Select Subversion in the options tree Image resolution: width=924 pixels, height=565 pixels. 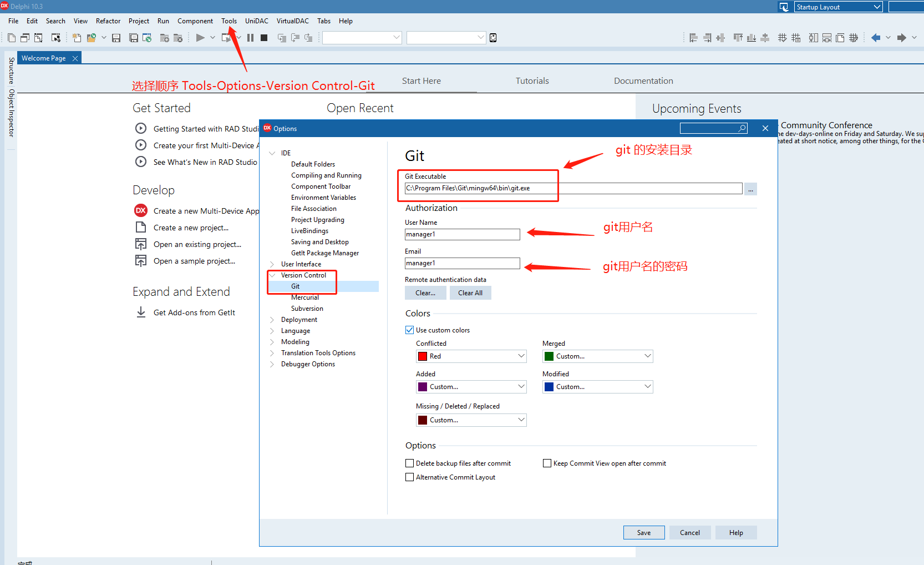(x=307, y=309)
